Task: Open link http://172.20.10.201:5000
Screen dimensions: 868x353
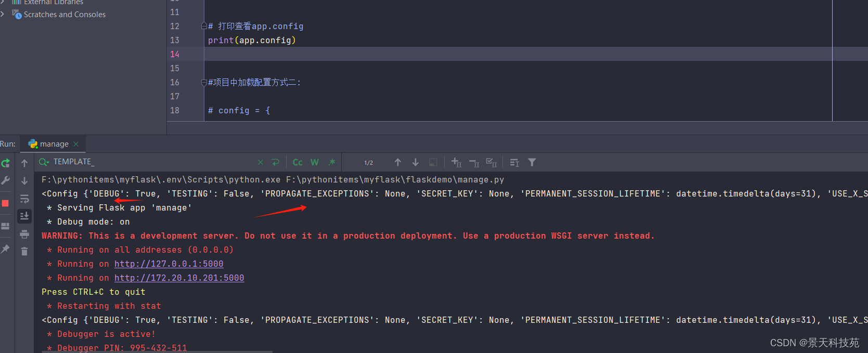Action: (x=179, y=278)
